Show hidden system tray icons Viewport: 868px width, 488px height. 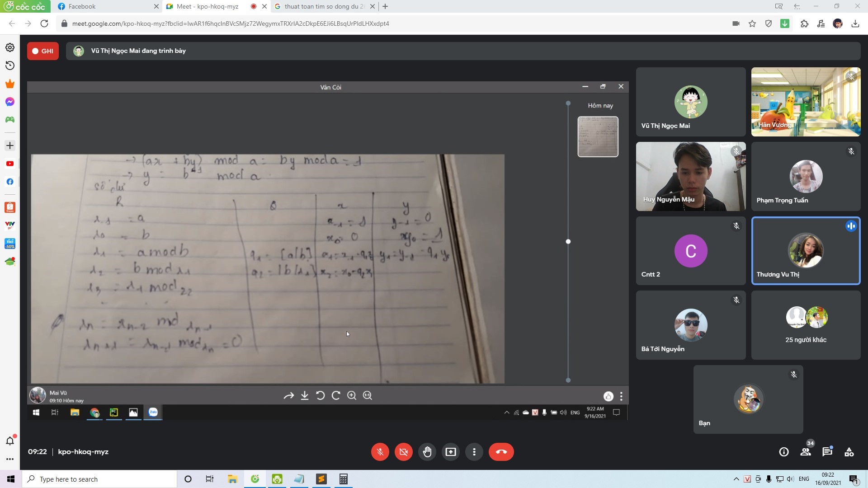tap(736, 479)
